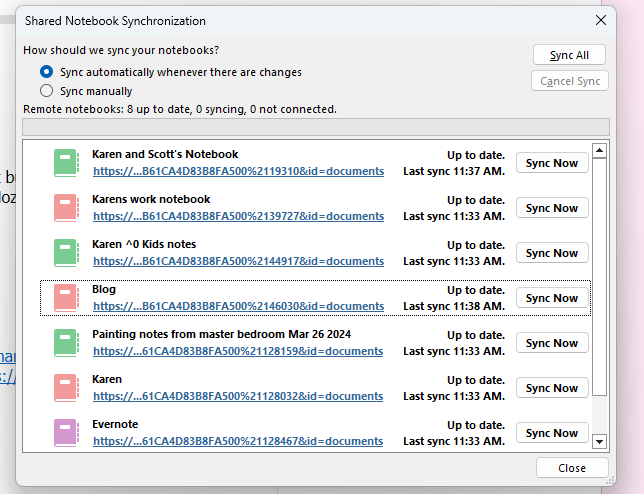The image size is (644, 494).
Task: Click the red Karens work notebook icon
Action: [x=66, y=208]
